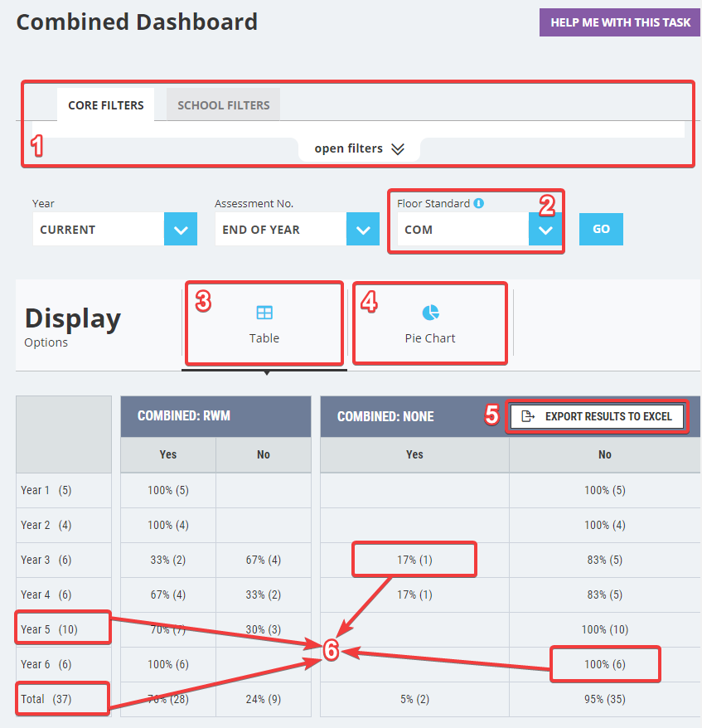Screen dimensions: 702x728
Task: Click Year 1 NONE No cell 100% (5)
Action: (604, 490)
